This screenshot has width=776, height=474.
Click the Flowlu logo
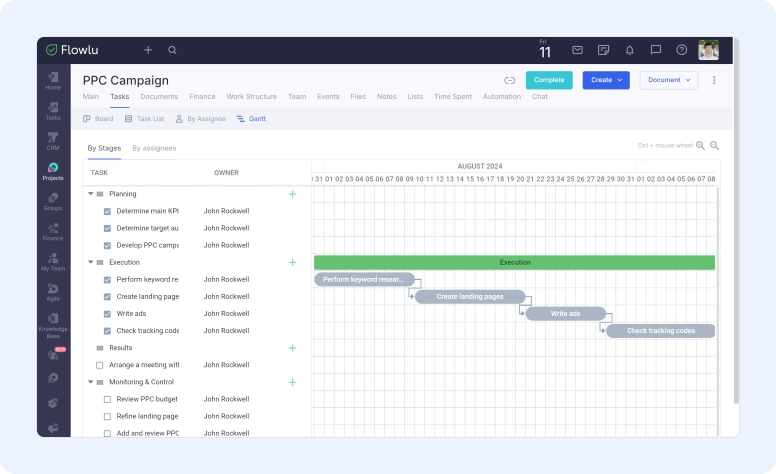(x=72, y=50)
